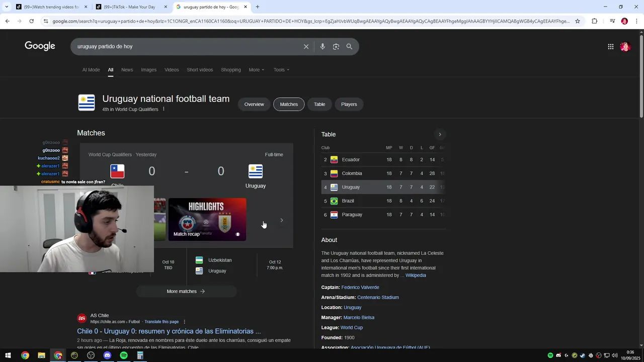Open the Chrome profile avatar in toolbar

(x=624, y=21)
